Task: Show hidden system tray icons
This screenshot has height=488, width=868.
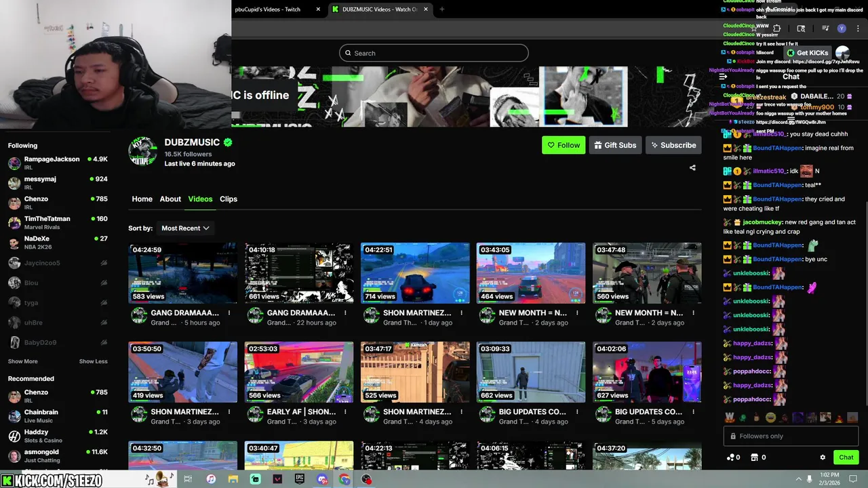Action: (799, 479)
